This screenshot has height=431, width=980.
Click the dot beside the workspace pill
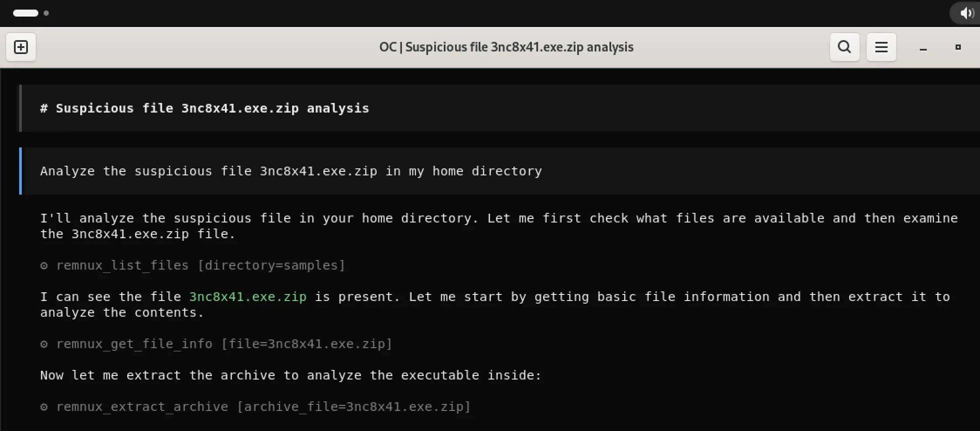[46, 14]
